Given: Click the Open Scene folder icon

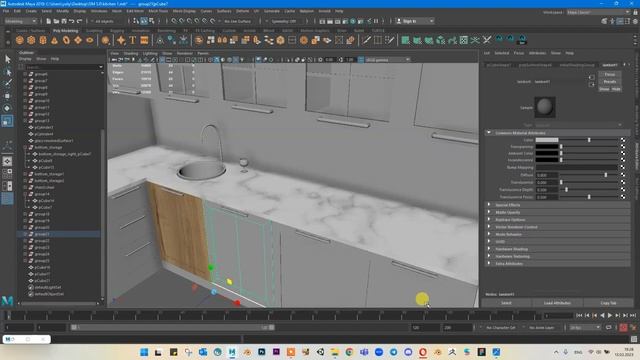Looking at the screenshot, I should click(56, 21).
